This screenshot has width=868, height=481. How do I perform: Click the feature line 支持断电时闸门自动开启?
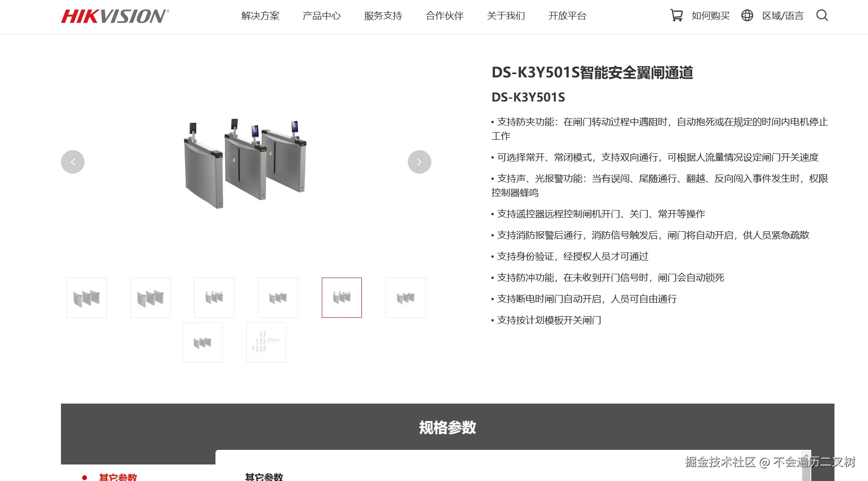(x=584, y=299)
